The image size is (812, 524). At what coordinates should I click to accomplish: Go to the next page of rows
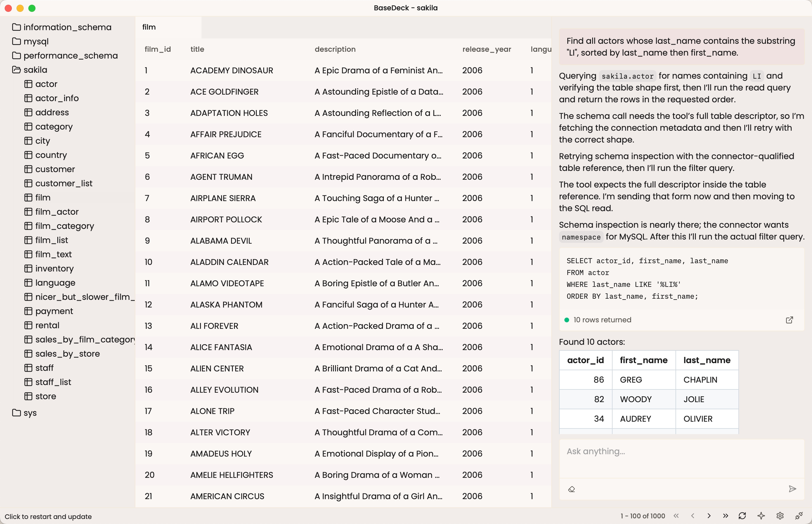(x=709, y=515)
